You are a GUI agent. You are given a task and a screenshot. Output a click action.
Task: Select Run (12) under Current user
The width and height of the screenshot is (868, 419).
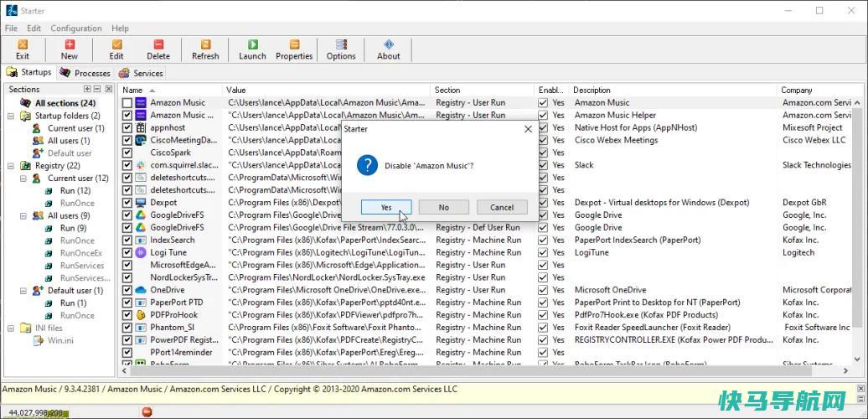tap(75, 190)
